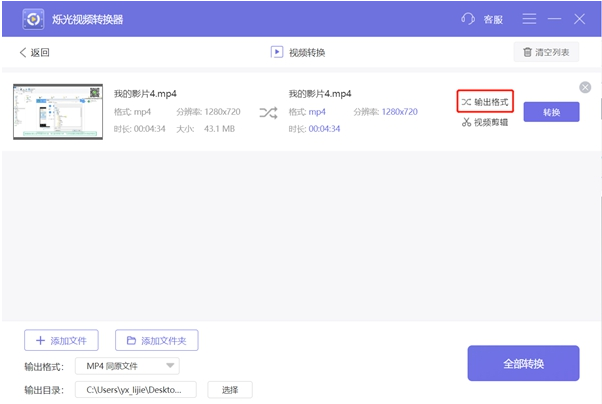Close the converter window

pos(579,19)
